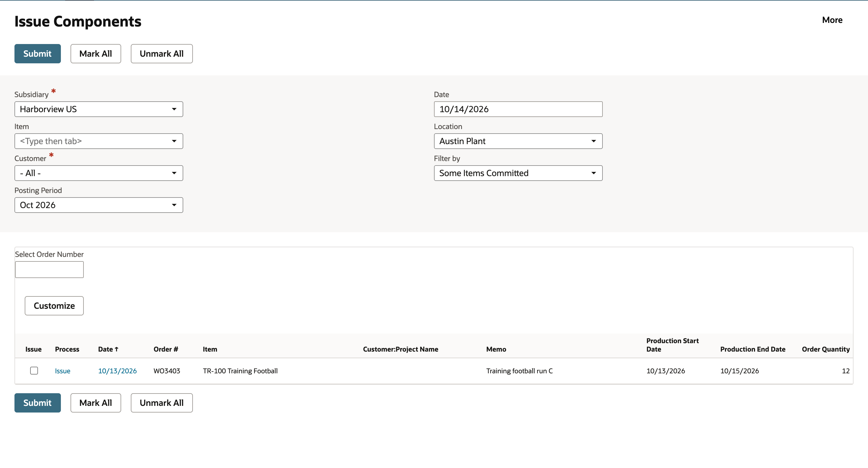Click the bottom Mark All button
Screen dimensions: 868x468
96,403
